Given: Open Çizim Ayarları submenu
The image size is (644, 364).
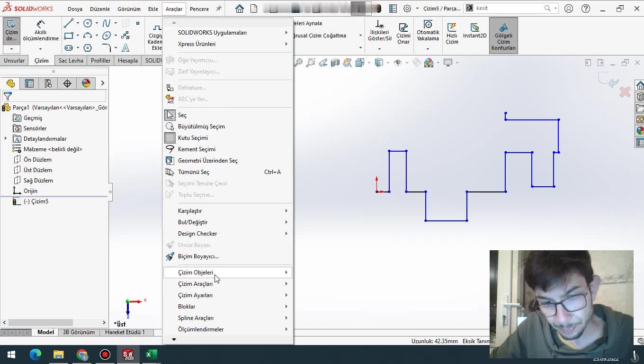Looking at the screenshot, I should pos(228,295).
